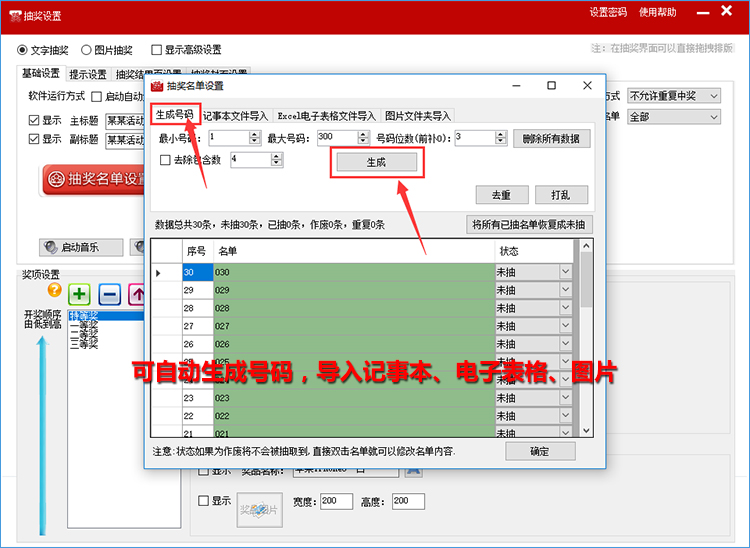Click the 宽度 input field
Image resolution: width=750 pixels, height=548 pixels.
[335, 501]
